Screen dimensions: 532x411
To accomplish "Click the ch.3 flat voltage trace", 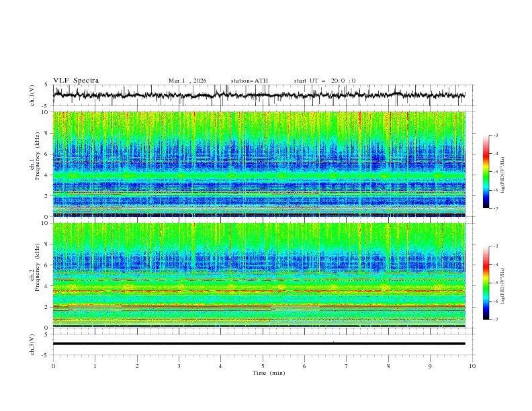I will click(x=259, y=344).
